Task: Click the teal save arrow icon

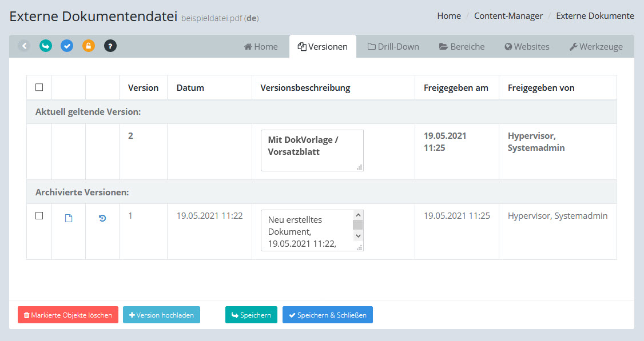Action: tap(46, 46)
